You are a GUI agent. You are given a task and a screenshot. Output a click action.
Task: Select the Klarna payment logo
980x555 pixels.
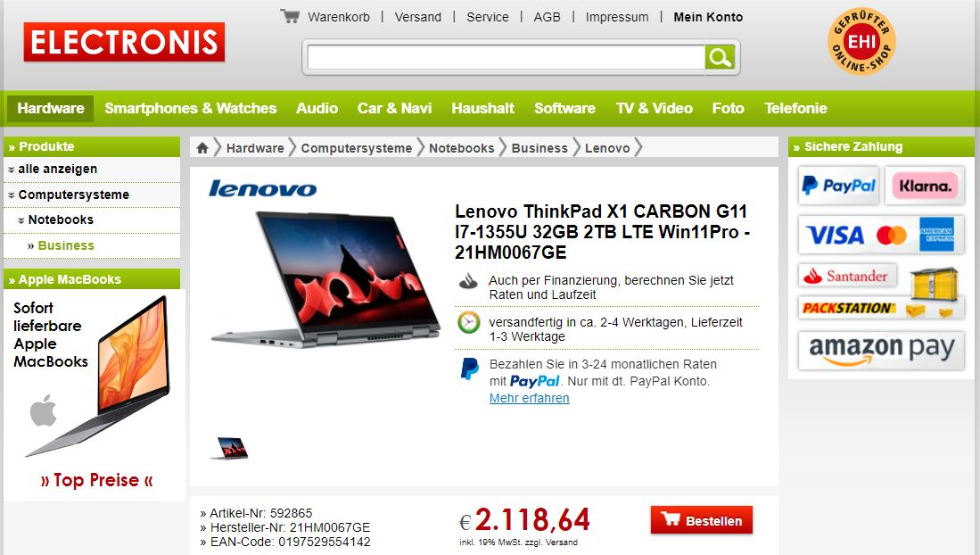coord(925,186)
